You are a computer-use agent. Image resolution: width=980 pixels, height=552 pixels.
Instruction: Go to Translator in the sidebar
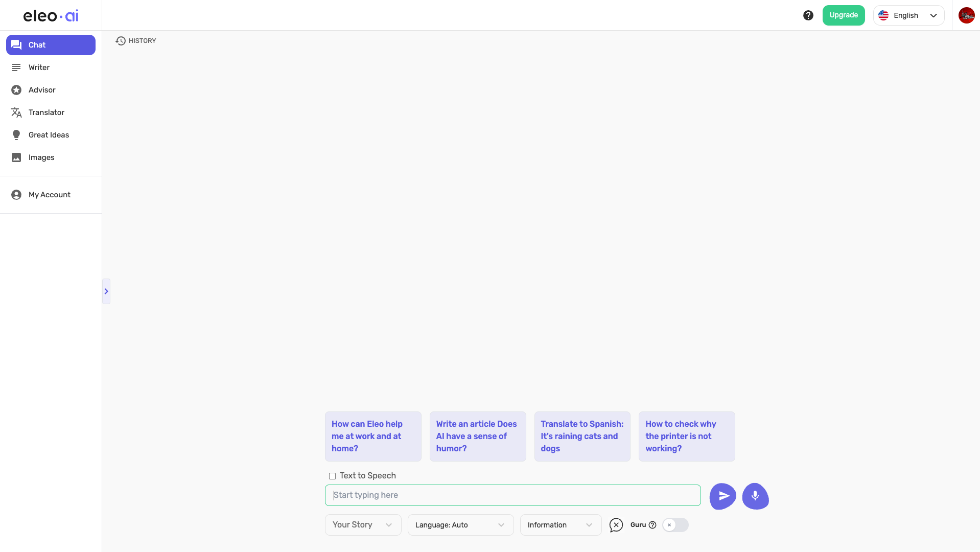coord(46,112)
